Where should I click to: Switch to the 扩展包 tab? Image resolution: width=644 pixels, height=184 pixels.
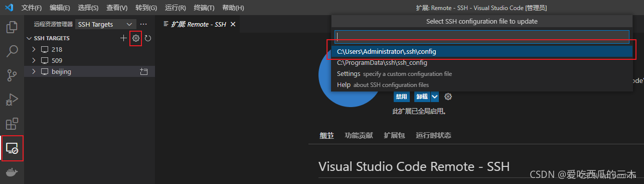[x=394, y=135]
